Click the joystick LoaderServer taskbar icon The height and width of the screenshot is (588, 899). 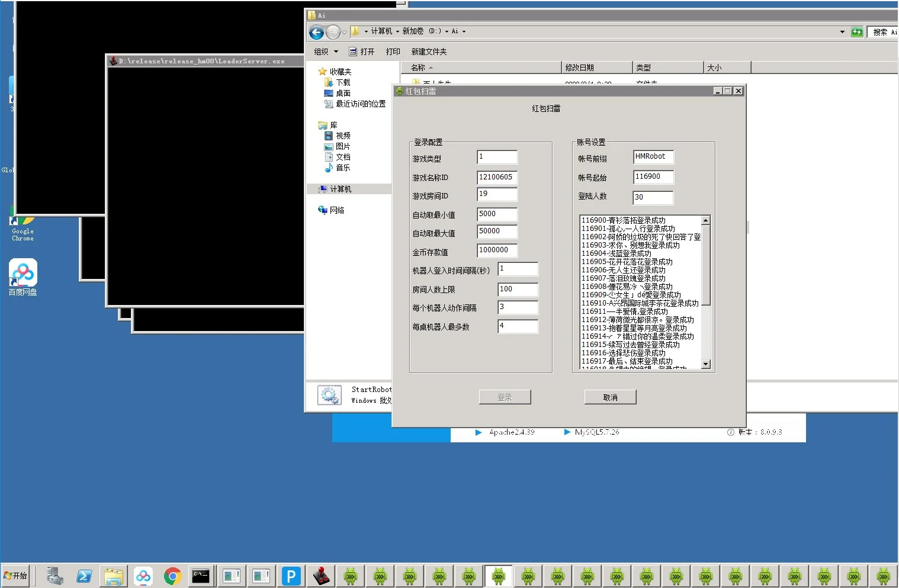coord(321,576)
